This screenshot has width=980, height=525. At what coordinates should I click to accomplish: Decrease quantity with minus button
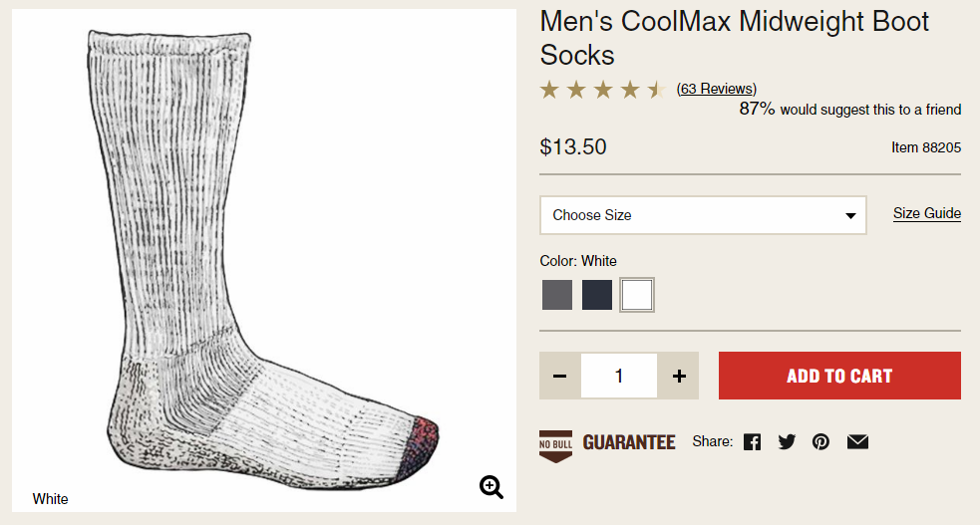point(559,376)
